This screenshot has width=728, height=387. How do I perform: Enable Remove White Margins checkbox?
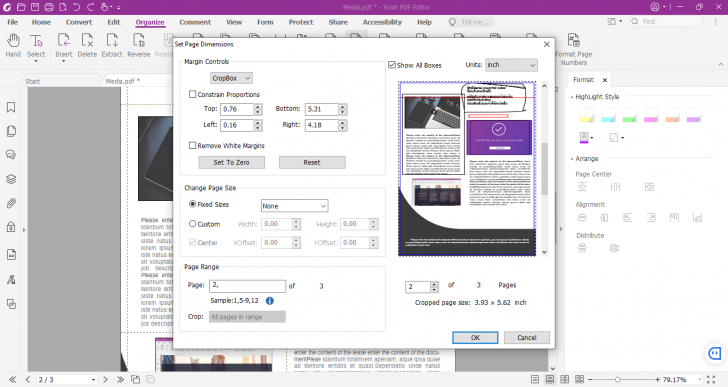click(x=192, y=145)
